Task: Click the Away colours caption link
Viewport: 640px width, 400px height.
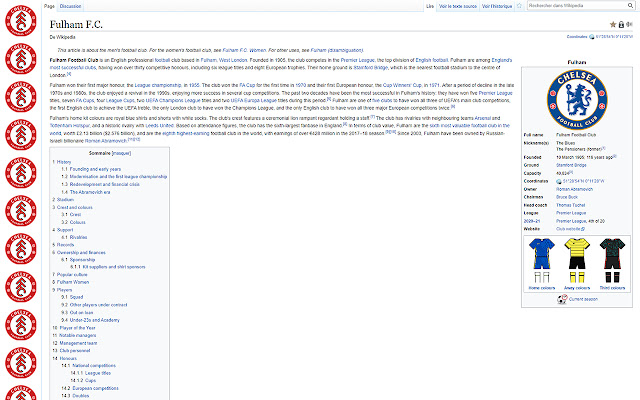Action: [x=577, y=288]
